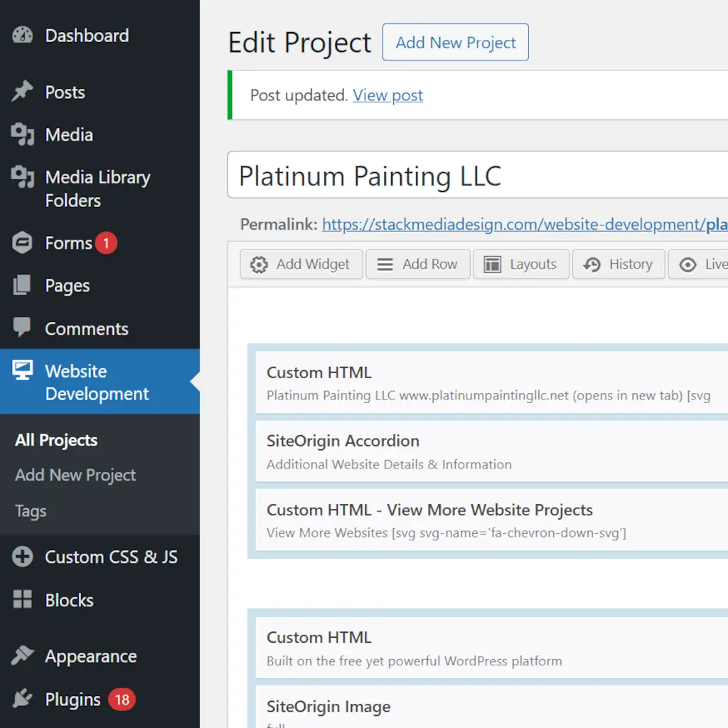Click the History clock icon
The height and width of the screenshot is (728, 728).
pos(592,264)
